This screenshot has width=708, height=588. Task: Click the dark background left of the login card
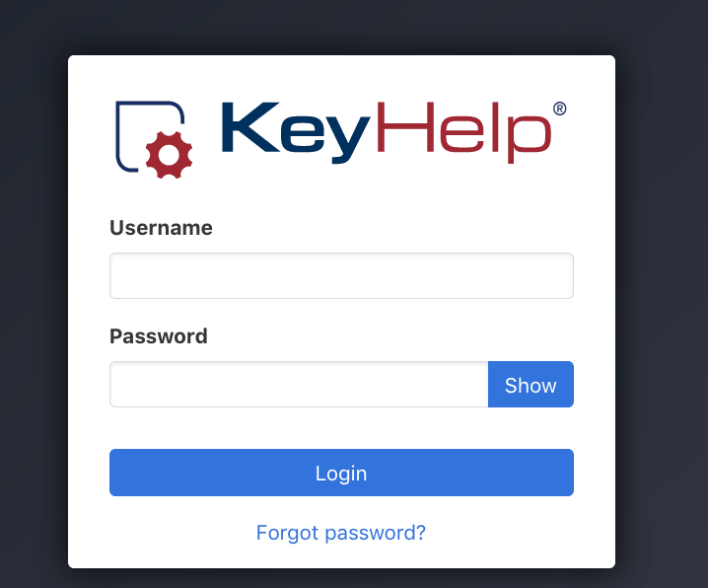point(34,312)
